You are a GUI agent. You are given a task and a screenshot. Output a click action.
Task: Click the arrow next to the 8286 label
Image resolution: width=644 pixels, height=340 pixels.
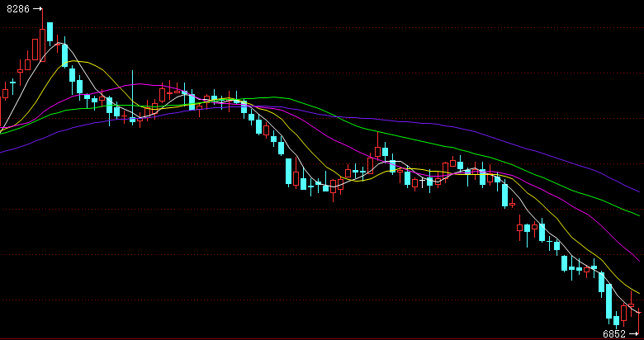pos(38,9)
